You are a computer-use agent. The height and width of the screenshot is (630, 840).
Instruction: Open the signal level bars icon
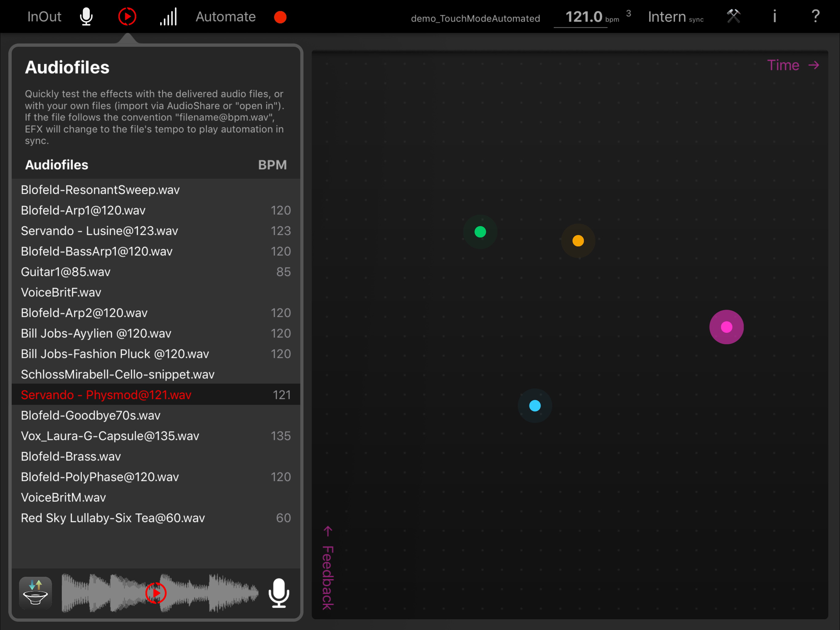(x=168, y=17)
